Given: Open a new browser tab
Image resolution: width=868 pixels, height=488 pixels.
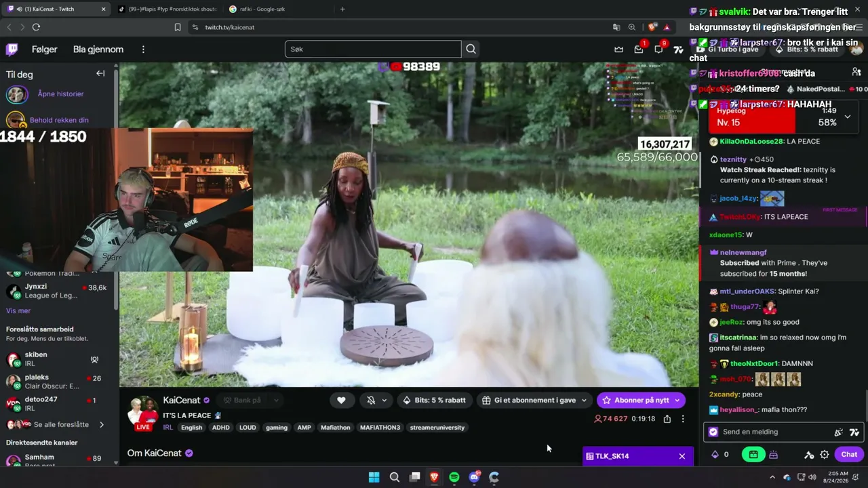Looking at the screenshot, I should coord(342,9).
